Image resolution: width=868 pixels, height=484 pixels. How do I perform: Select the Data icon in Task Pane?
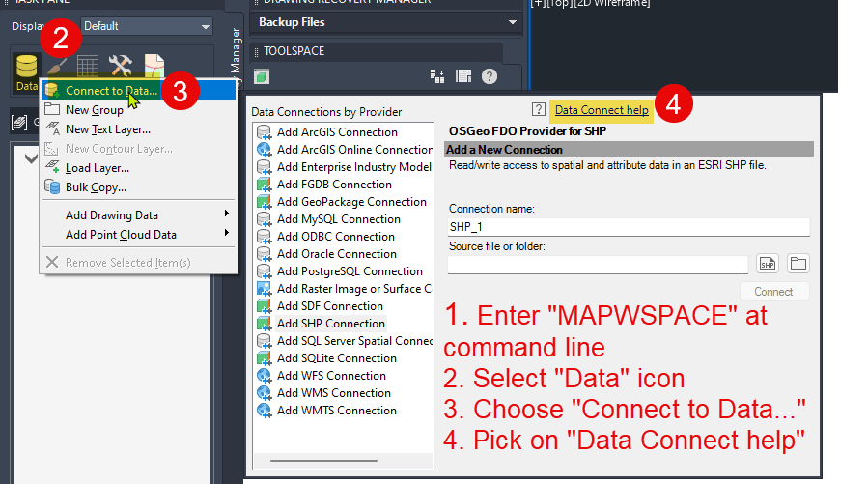pyautogui.click(x=26, y=72)
